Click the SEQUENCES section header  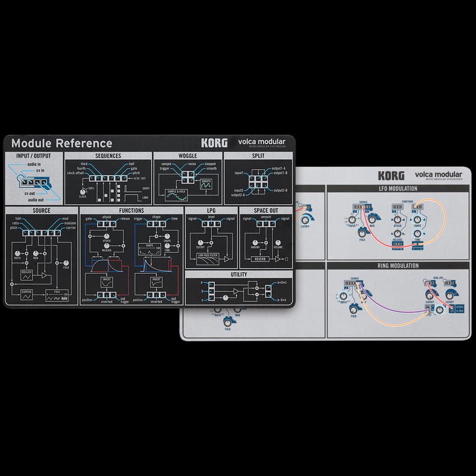pyautogui.click(x=108, y=156)
